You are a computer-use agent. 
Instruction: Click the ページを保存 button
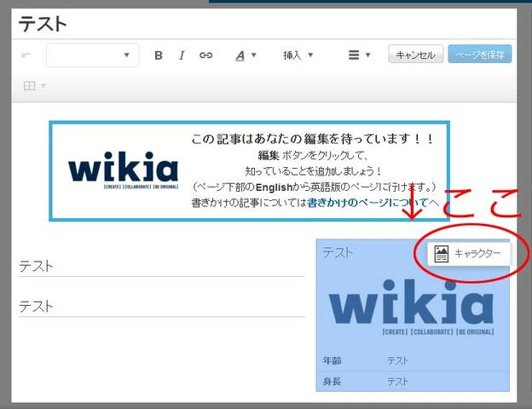click(480, 55)
